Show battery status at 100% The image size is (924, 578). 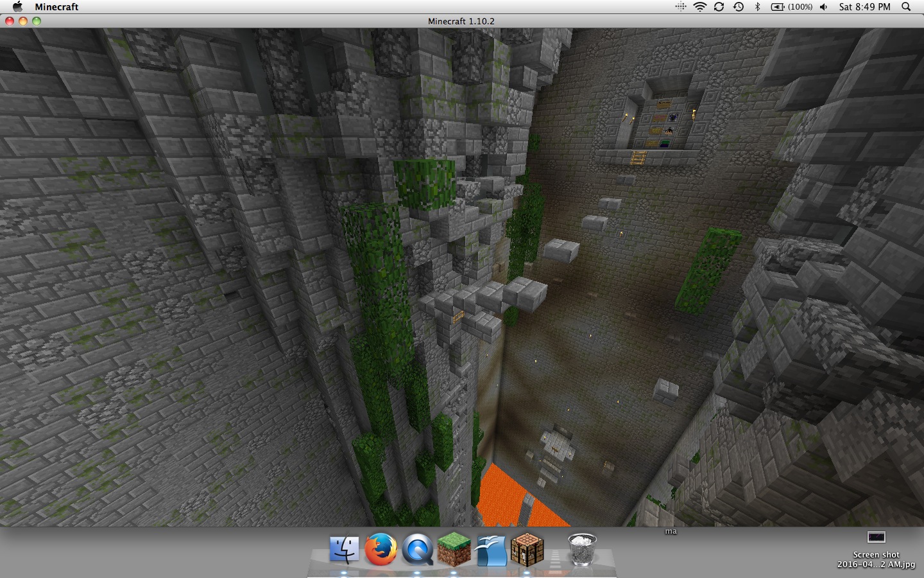click(x=791, y=6)
